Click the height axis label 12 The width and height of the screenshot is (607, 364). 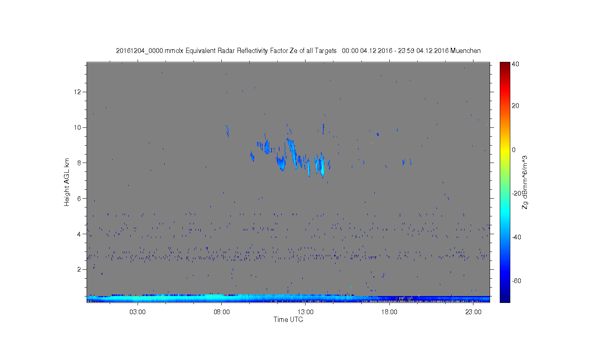click(78, 92)
